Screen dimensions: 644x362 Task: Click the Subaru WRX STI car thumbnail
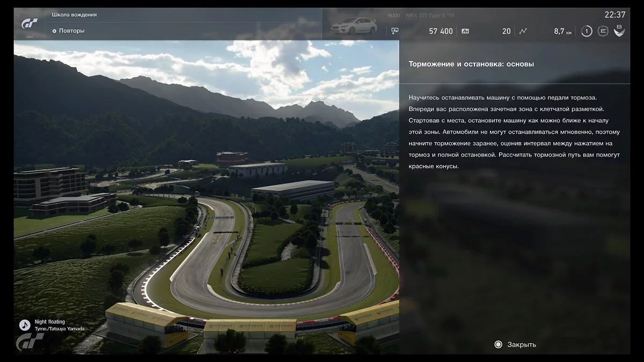(354, 26)
